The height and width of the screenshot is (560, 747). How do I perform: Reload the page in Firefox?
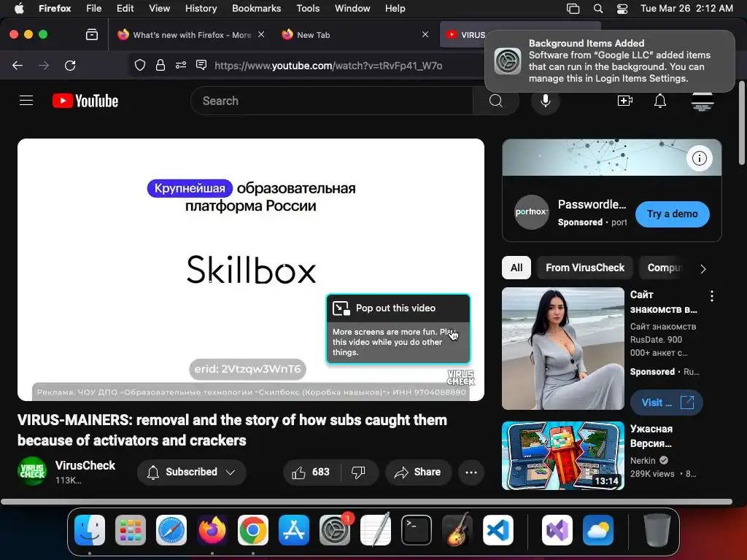coord(70,65)
